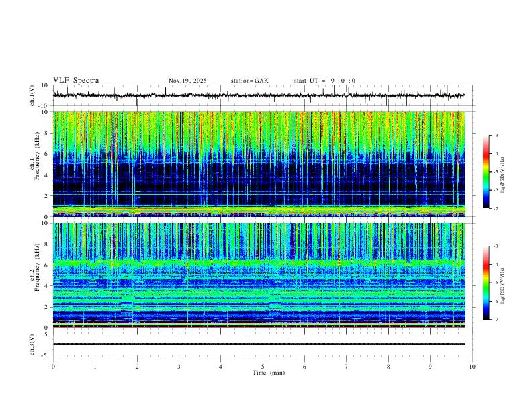Click the "VLF Spectra" plot title
The width and height of the screenshot is (532, 411).
(x=76, y=81)
